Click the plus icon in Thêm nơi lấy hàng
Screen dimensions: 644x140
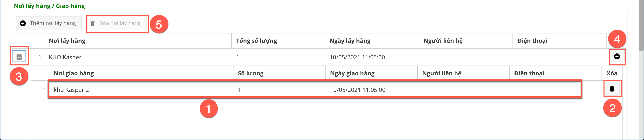click(x=23, y=23)
